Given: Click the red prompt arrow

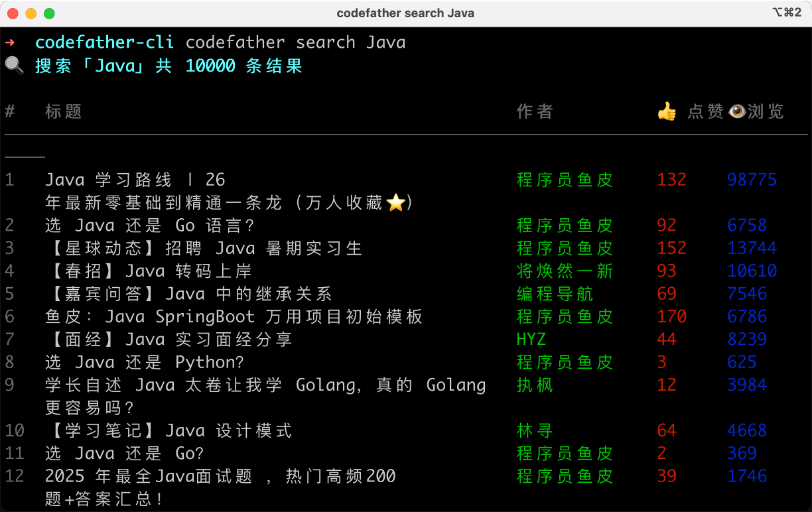Looking at the screenshot, I should coord(10,42).
